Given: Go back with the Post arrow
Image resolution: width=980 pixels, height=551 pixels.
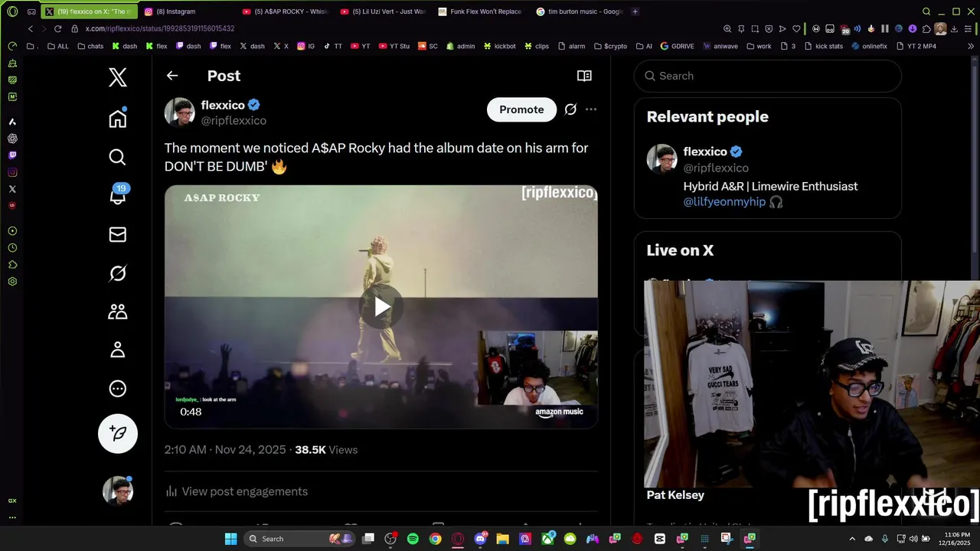Looking at the screenshot, I should point(172,76).
